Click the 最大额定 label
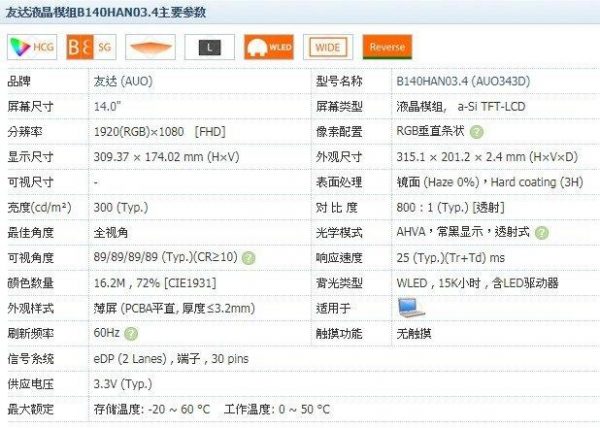Screen dimensions: 600x428 coord(31,409)
